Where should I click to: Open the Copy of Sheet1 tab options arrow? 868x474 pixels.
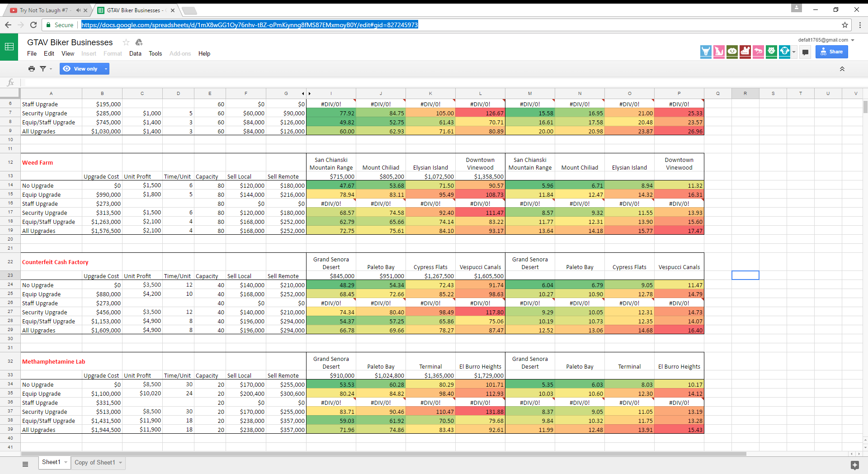[x=121, y=463]
